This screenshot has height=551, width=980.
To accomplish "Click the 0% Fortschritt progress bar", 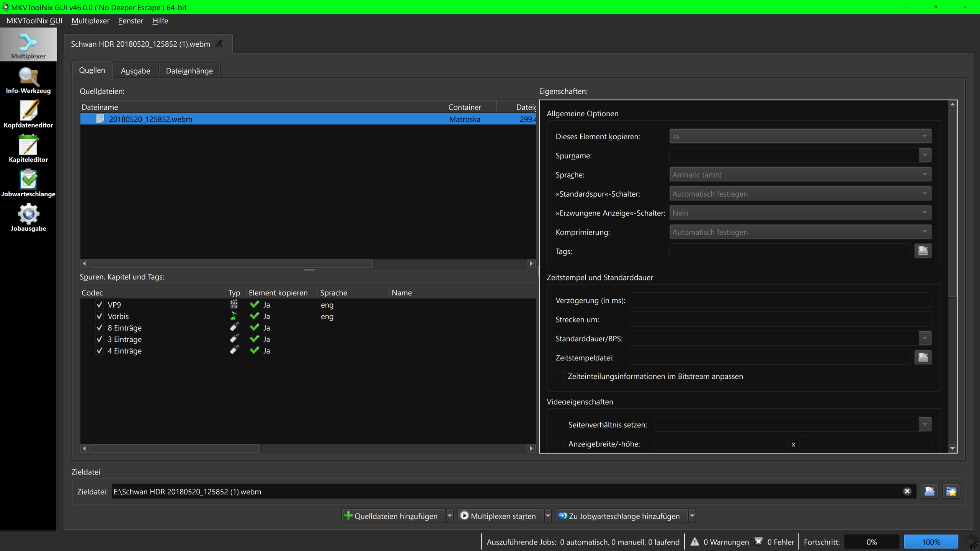I will click(871, 542).
